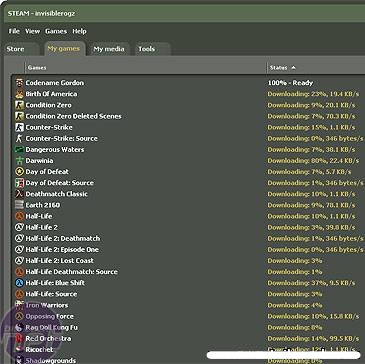
Task: Select the Deathmatch Classic row
Action: point(189,194)
